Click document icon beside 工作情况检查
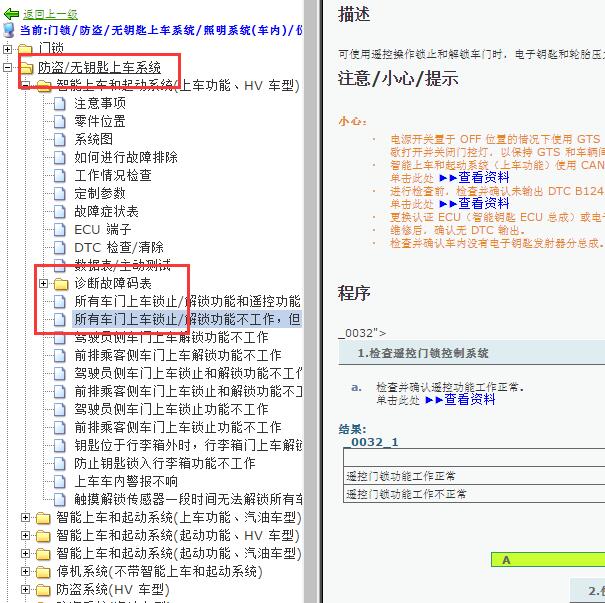Screen dimensions: 605x603 point(59,176)
